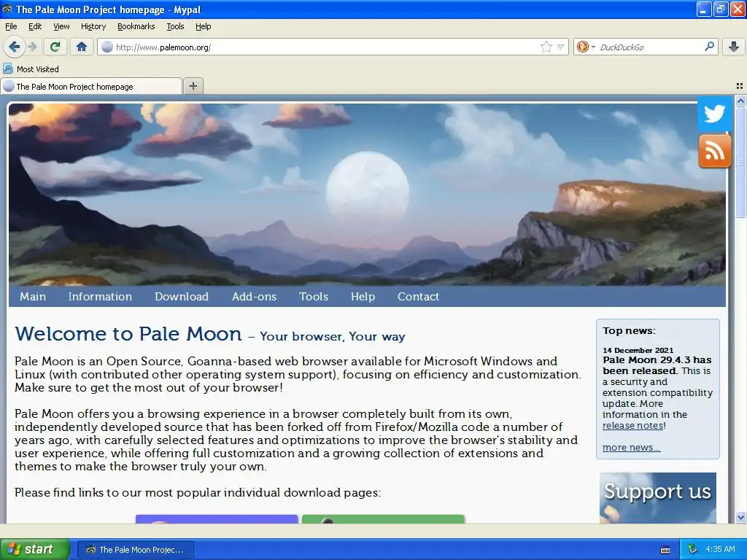Open the View menu
Image resolution: width=747 pixels, height=560 pixels.
(61, 26)
